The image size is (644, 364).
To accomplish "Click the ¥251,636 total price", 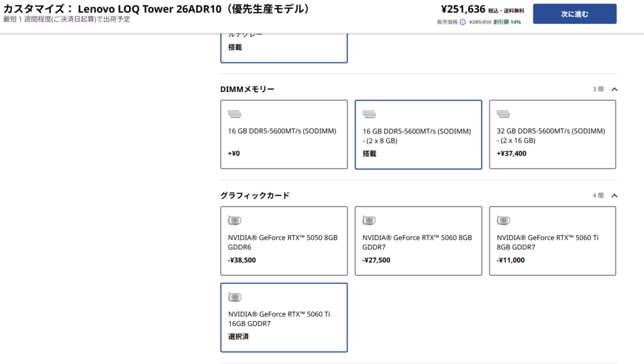I will tap(463, 9).
